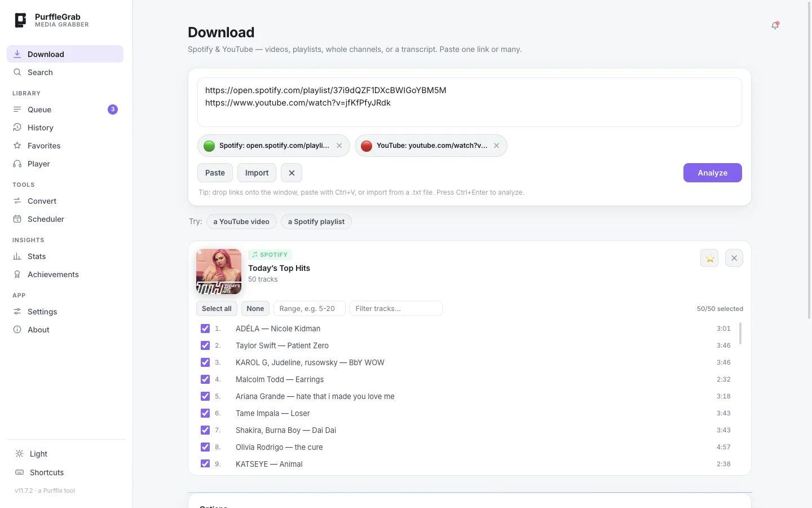Clear links with the X button
Viewport: 812px width, 508px height.
click(292, 173)
